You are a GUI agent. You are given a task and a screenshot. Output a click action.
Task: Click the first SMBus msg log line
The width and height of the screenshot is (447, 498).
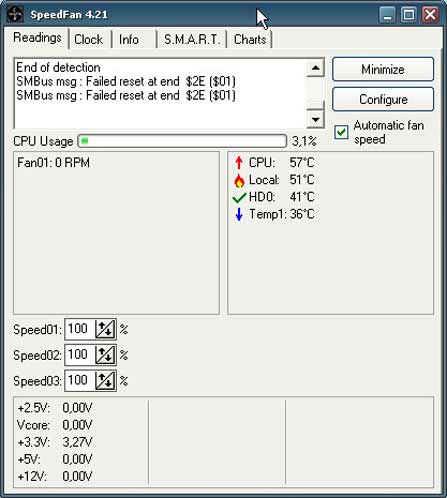pyautogui.click(x=126, y=81)
